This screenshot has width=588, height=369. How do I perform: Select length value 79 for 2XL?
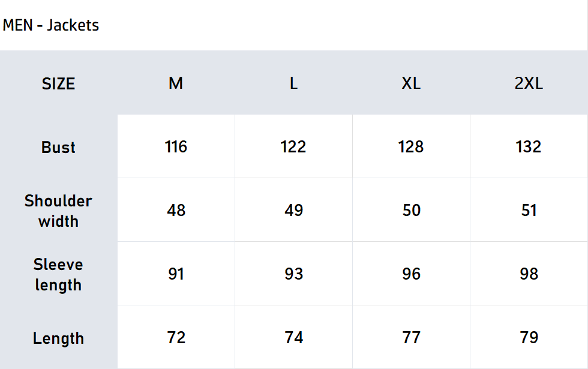coord(529,337)
